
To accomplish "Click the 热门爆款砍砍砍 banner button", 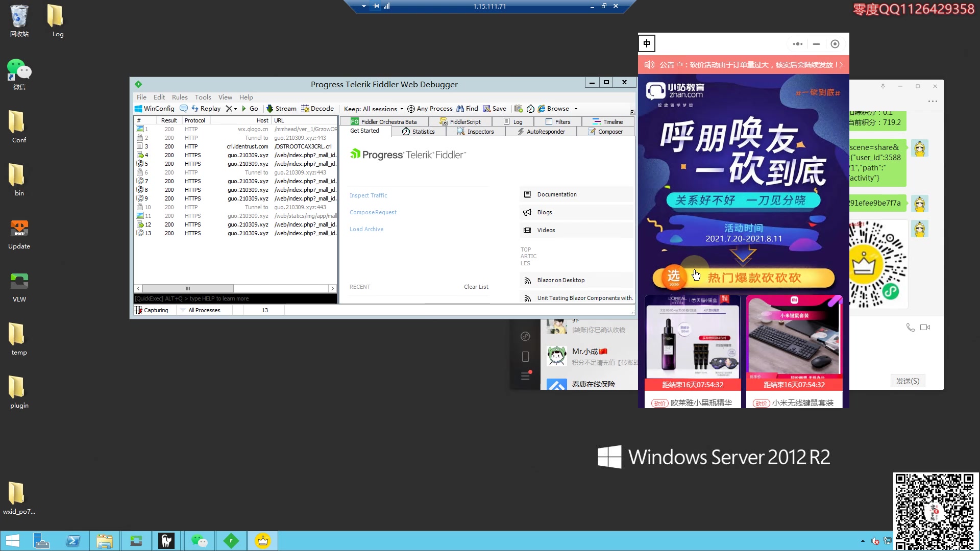I will [744, 278].
